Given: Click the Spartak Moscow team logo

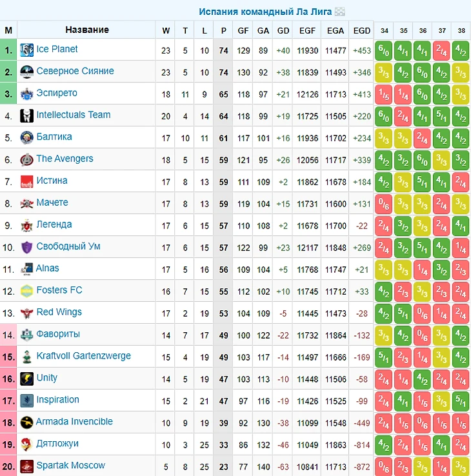Looking at the screenshot, I should (26, 466).
